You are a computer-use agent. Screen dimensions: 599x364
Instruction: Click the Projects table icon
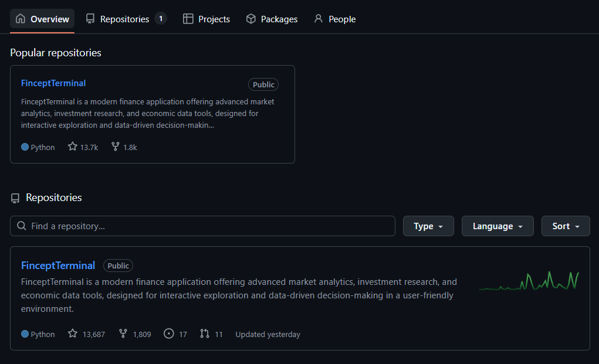point(188,19)
